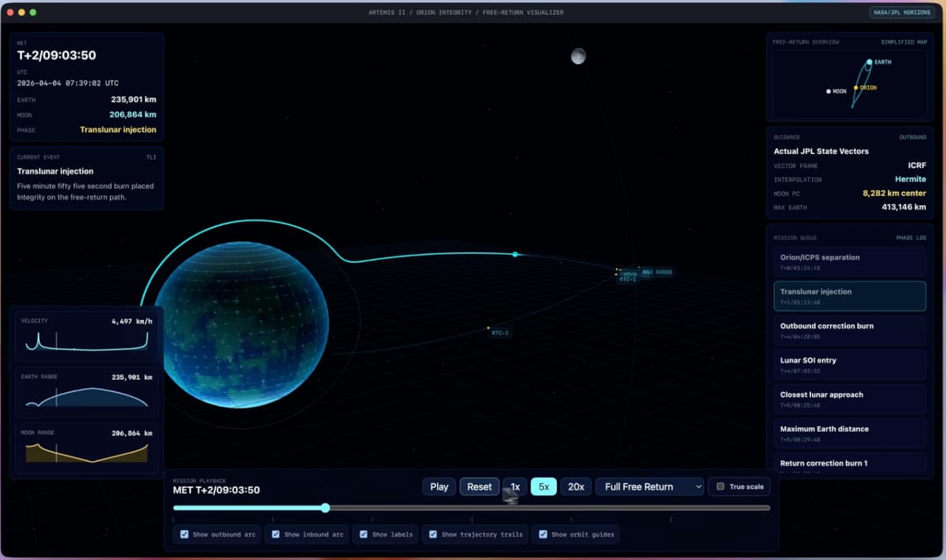
Task: Click the Moon dot in Free-Return Overview
Action: tap(827, 91)
